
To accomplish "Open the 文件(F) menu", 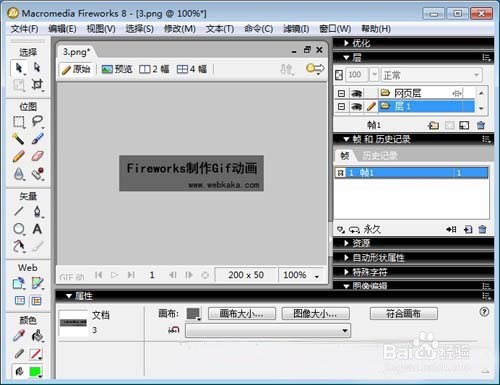I will (x=24, y=29).
